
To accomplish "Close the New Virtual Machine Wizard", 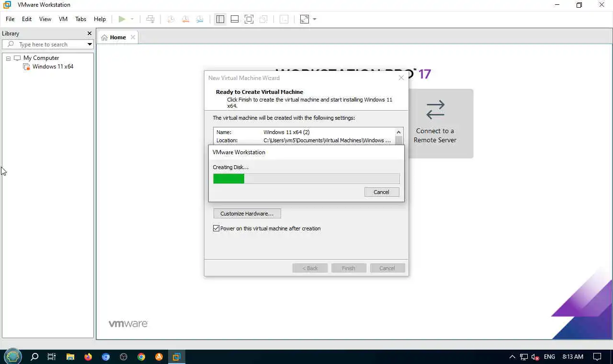I will pos(401,78).
